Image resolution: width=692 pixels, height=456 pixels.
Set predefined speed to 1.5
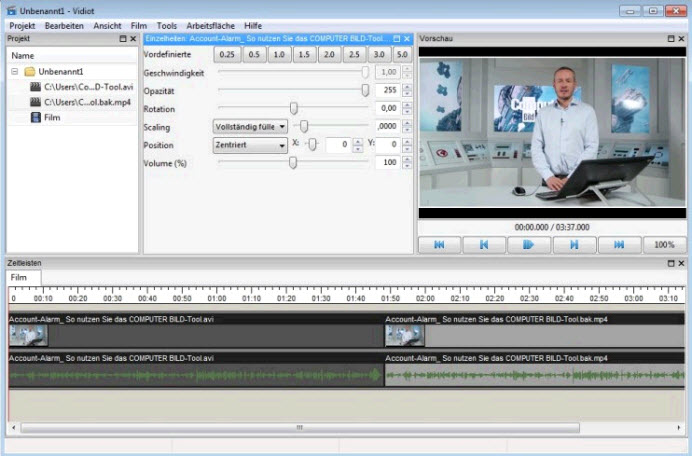pos(304,55)
